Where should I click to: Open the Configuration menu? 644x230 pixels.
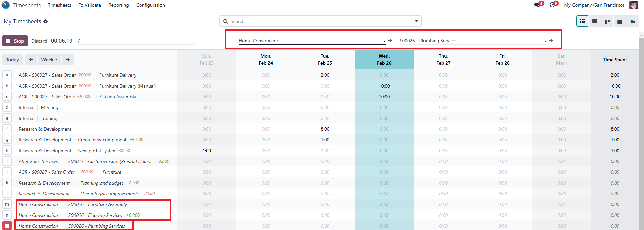(150, 5)
